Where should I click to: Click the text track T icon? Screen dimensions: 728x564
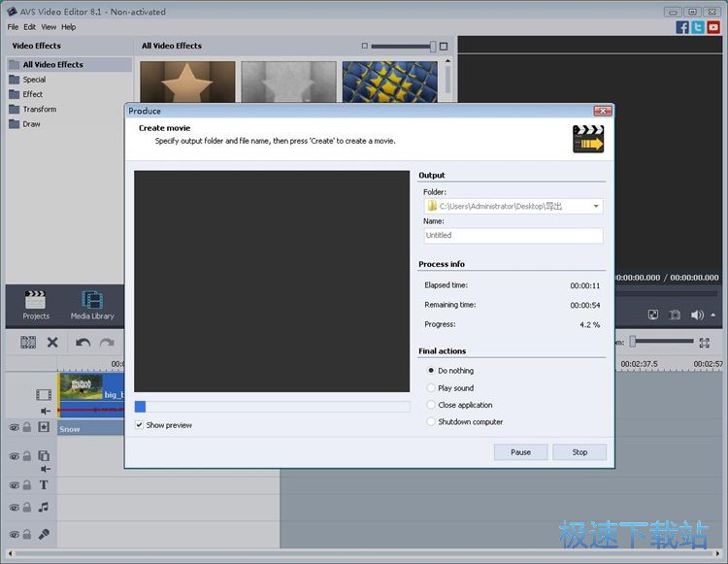click(x=44, y=485)
